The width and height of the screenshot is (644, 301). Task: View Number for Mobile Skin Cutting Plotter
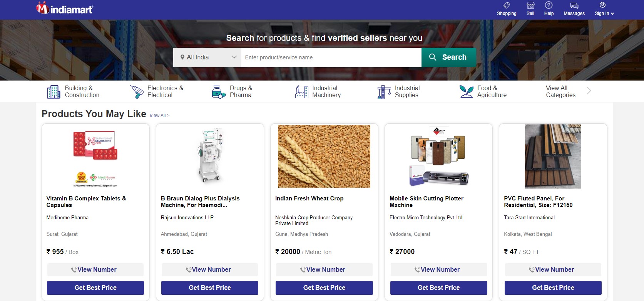pos(438,270)
